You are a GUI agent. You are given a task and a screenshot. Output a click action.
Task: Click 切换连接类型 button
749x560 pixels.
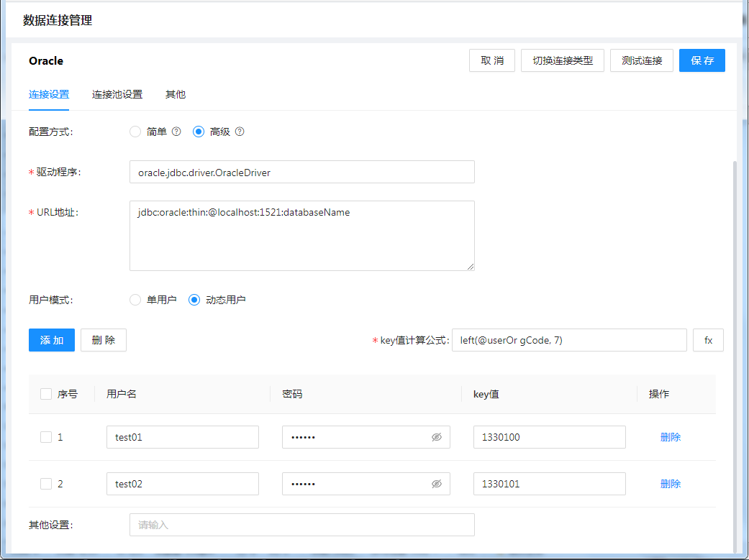563,60
